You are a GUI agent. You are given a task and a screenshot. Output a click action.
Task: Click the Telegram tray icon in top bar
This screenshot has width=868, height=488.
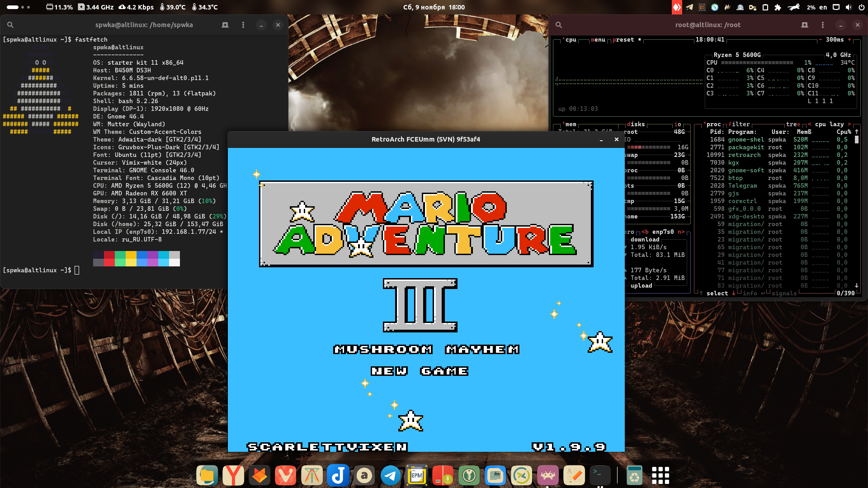coord(689,7)
